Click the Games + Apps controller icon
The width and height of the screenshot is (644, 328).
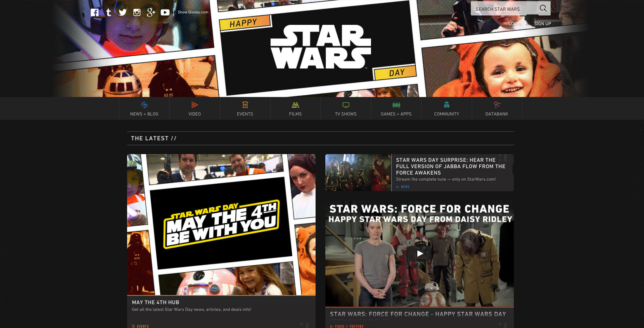tap(396, 105)
